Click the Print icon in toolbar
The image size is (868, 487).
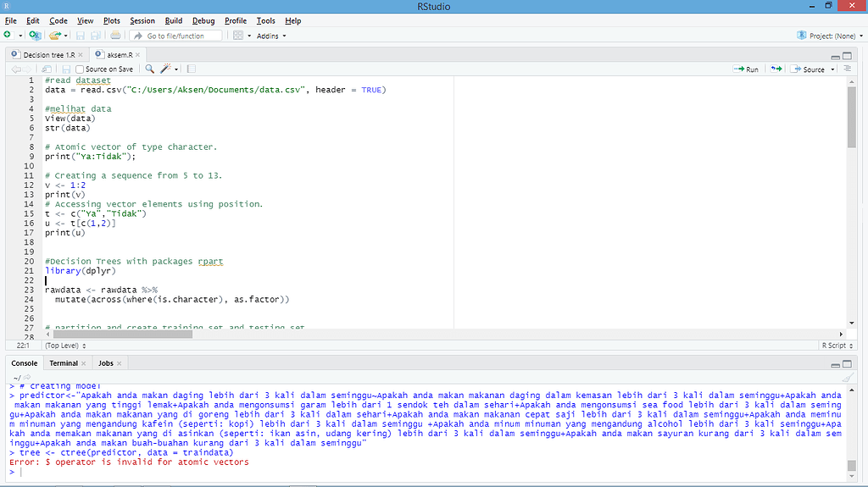[115, 36]
